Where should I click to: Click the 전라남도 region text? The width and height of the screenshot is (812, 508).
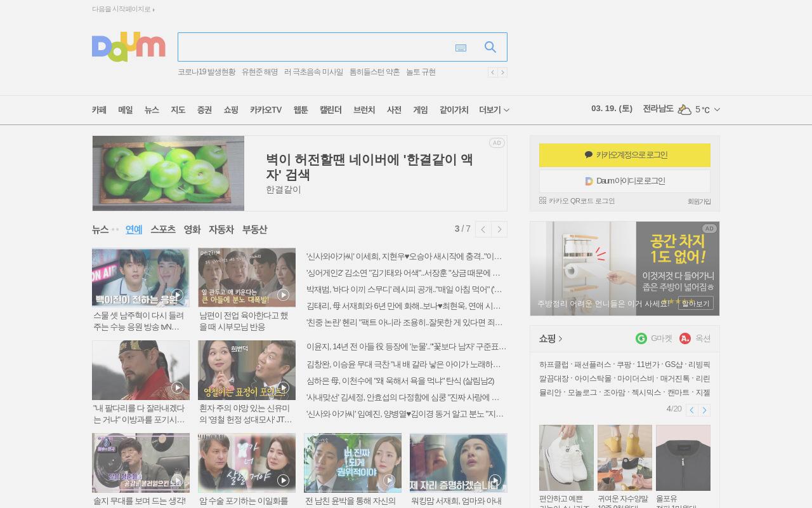[x=658, y=109]
